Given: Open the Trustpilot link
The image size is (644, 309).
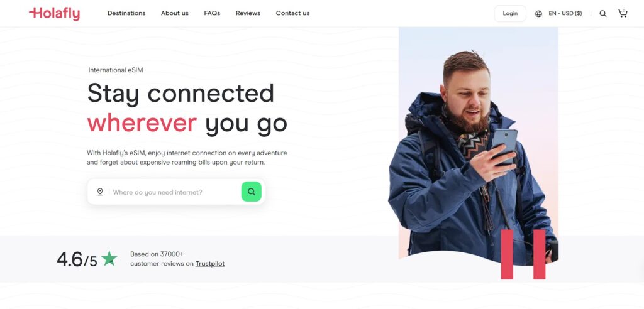Looking at the screenshot, I should [x=210, y=264].
